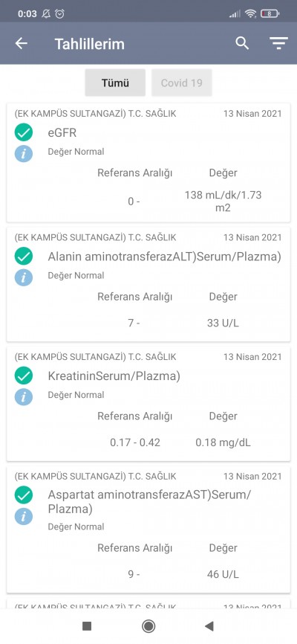This screenshot has width=297, height=644.
Task: Tap the info icon for Aspartat aminotransferaz
Action: pos(23,516)
